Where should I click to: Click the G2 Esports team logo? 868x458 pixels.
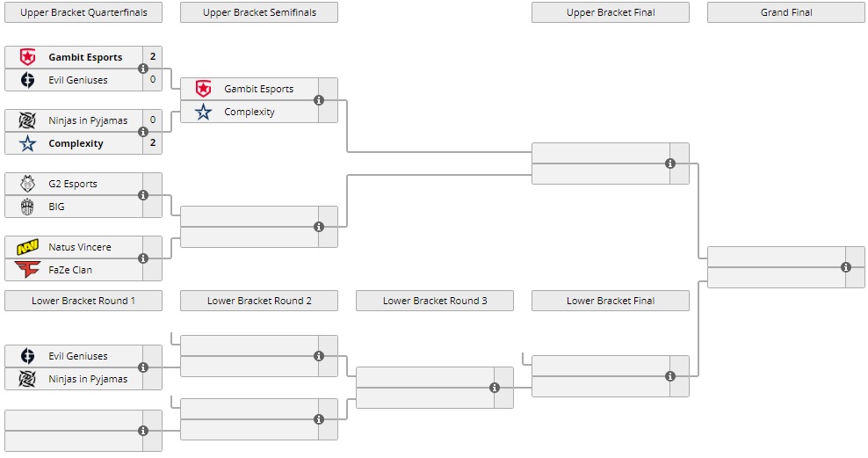point(27,184)
